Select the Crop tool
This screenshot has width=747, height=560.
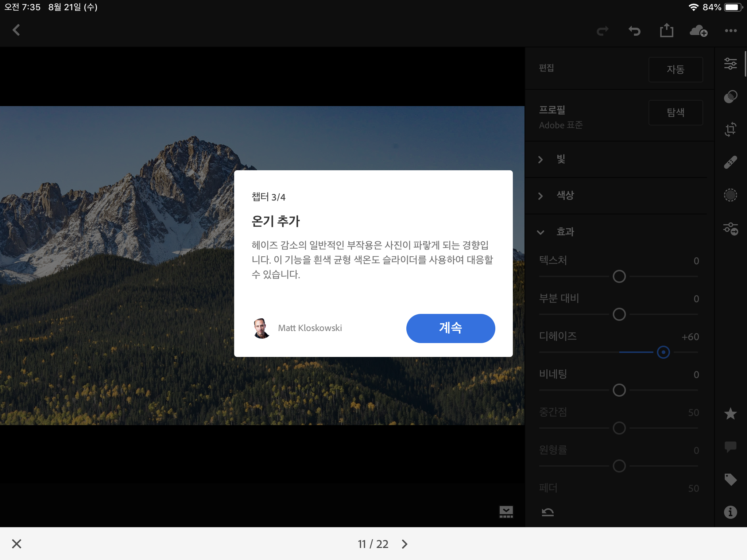731,129
